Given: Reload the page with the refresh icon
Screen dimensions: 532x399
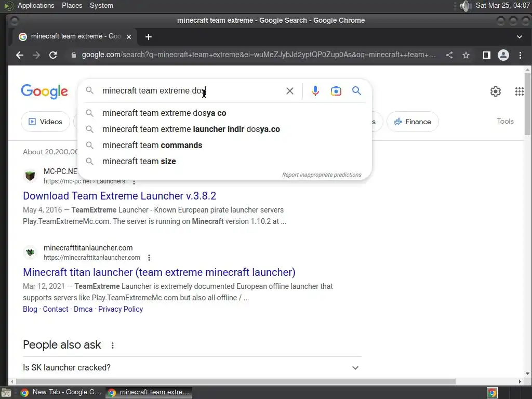Looking at the screenshot, I should [x=53, y=55].
